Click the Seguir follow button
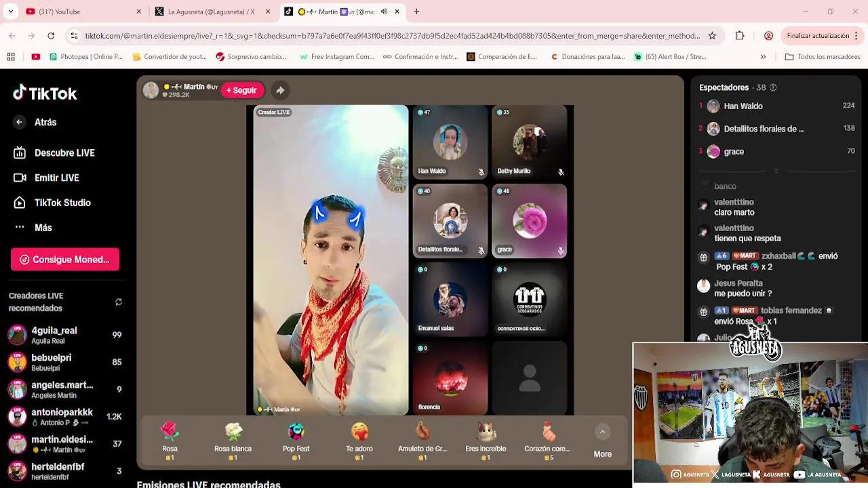 click(x=242, y=90)
